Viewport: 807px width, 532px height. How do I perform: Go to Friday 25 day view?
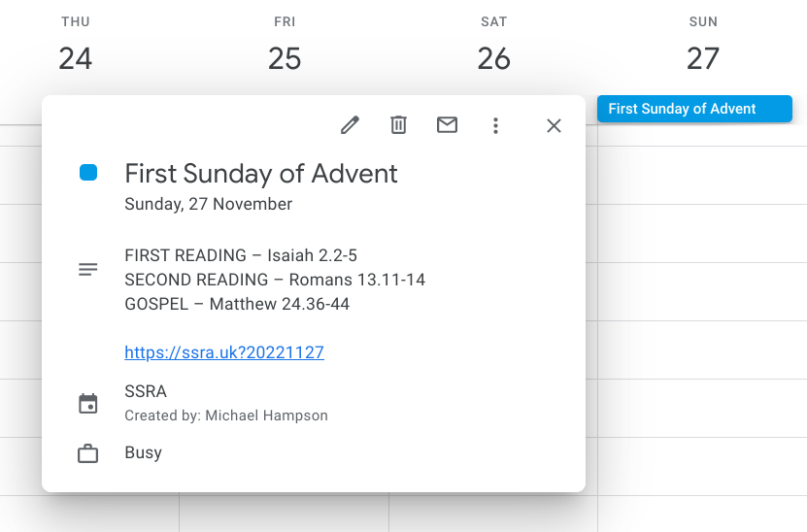[285, 57]
